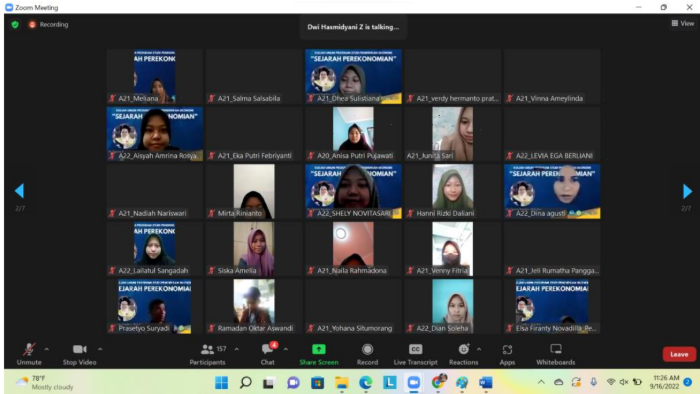This screenshot has width=700, height=394.
Task: Open the View layout menu
Action: pos(683,23)
